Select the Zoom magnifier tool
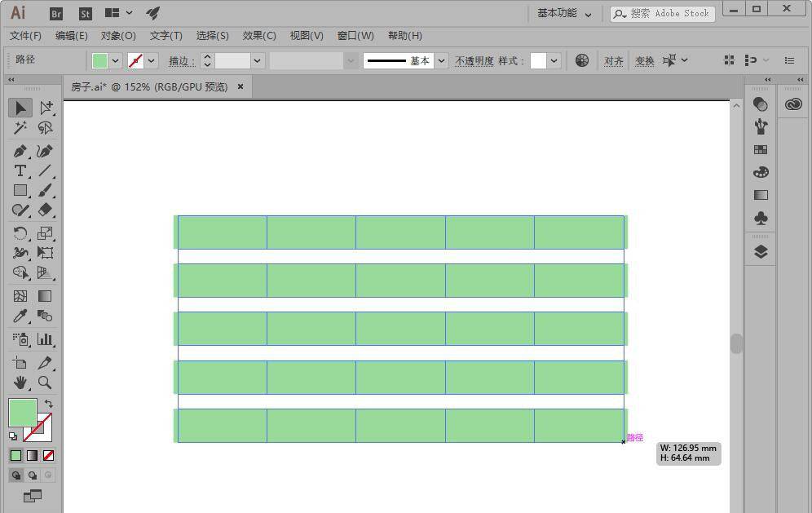 pyautogui.click(x=45, y=383)
